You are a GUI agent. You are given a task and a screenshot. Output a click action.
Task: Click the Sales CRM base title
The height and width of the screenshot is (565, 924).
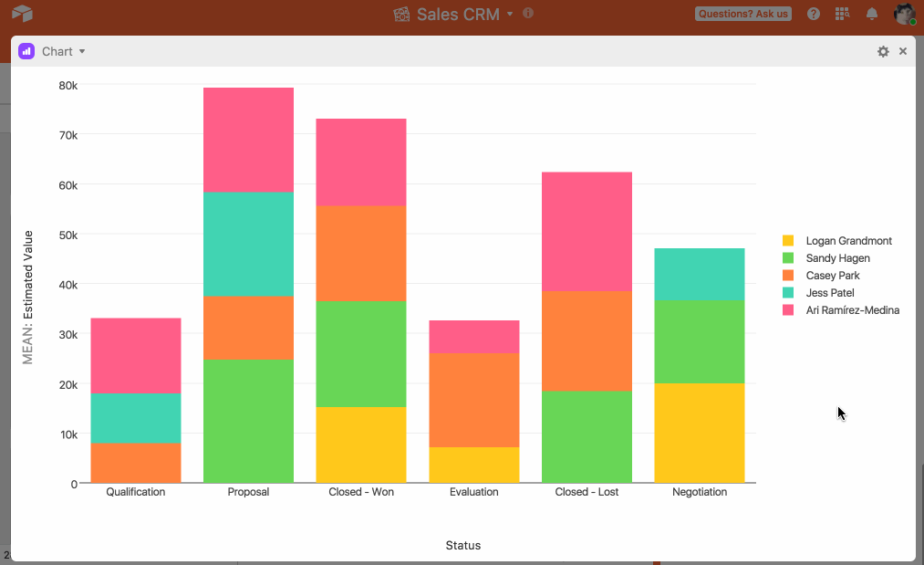click(x=458, y=15)
